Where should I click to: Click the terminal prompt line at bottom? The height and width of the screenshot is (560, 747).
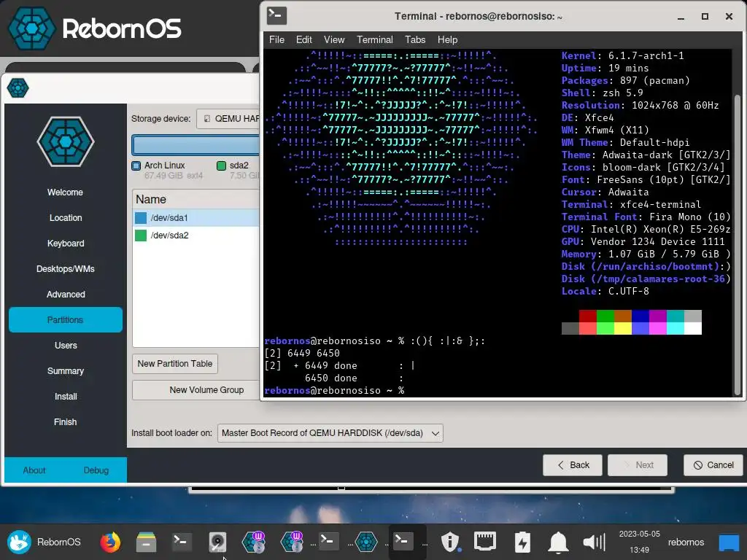334,391
